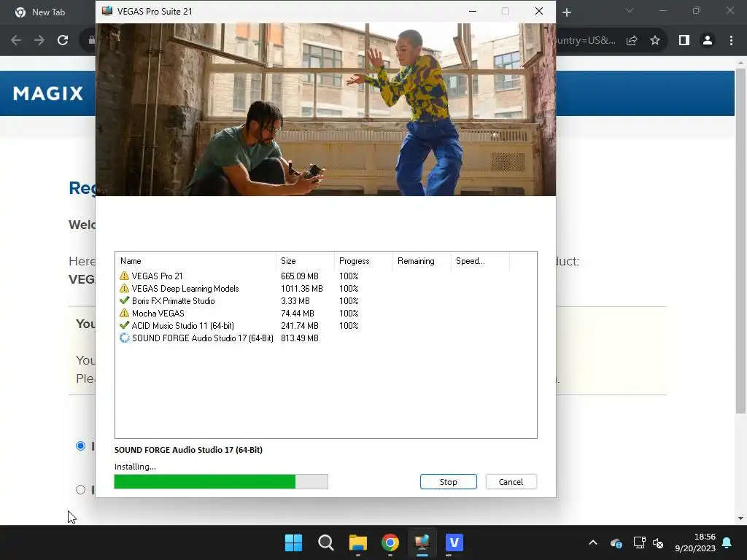Select Boris FX Primatte Studio row name
The height and width of the screenshot is (560, 747).
174,301
